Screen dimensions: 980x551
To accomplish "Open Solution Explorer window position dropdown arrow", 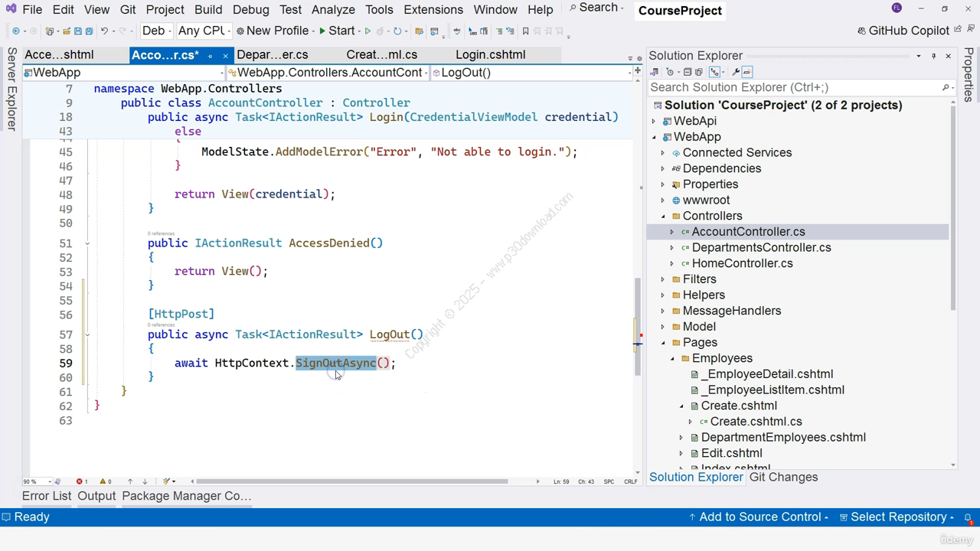I will pyautogui.click(x=918, y=56).
